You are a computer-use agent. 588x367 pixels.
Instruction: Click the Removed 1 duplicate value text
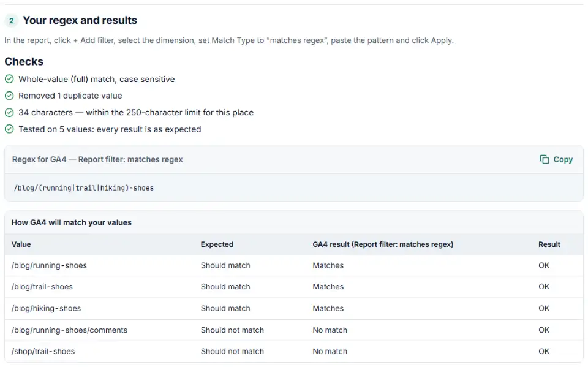[x=70, y=96]
